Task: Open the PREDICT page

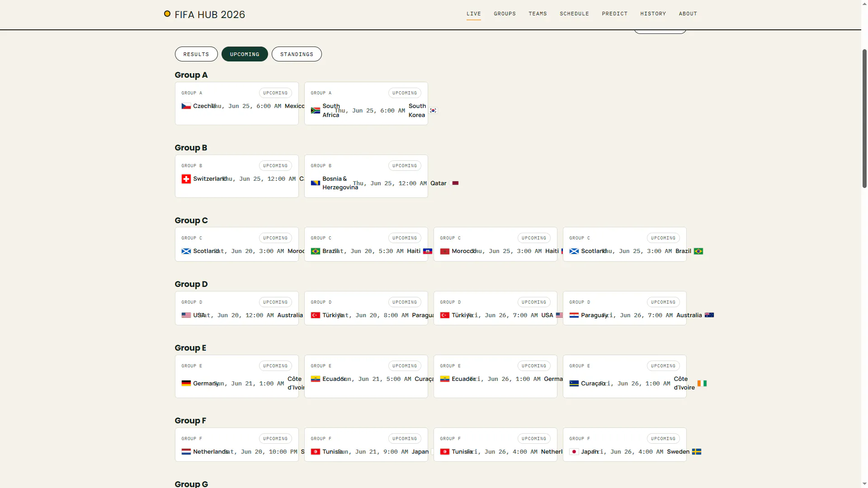Action: pos(615,14)
